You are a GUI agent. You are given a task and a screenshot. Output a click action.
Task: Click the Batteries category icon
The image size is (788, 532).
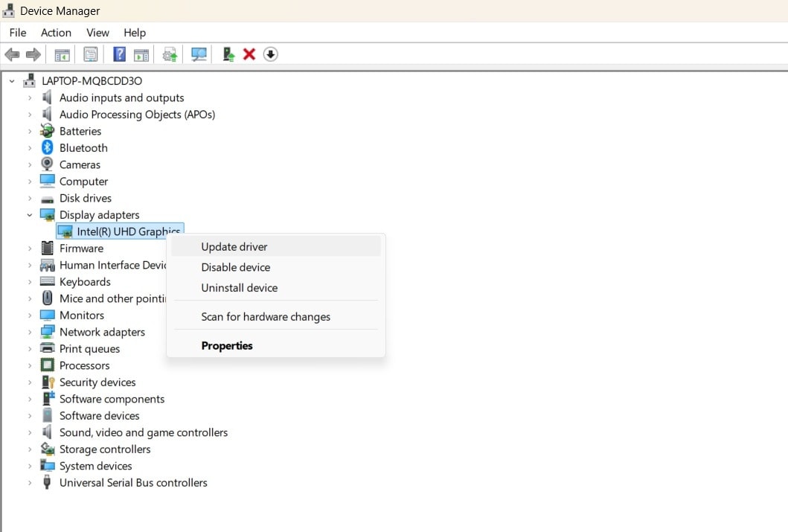[47, 131]
